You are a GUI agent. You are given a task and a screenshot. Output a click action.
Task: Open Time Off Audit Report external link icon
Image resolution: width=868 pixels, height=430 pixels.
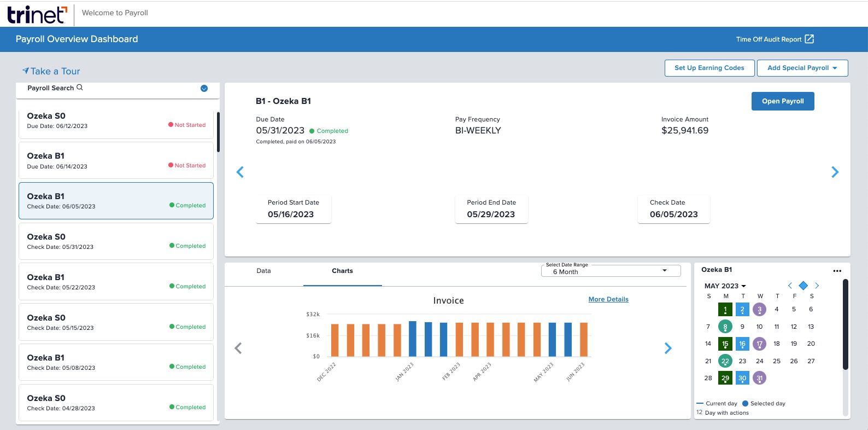tap(810, 39)
